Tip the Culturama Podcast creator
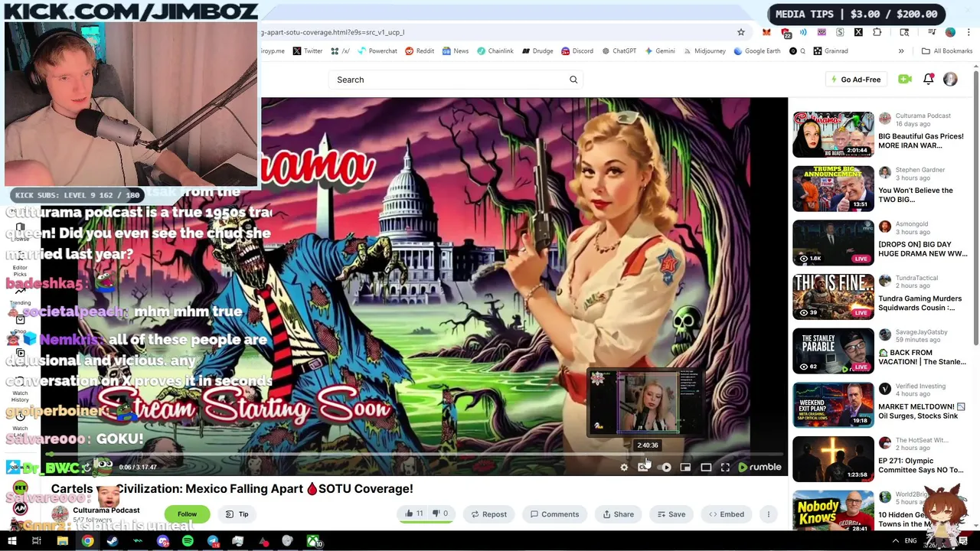The width and height of the screenshot is (980, 551). (237, 514)
